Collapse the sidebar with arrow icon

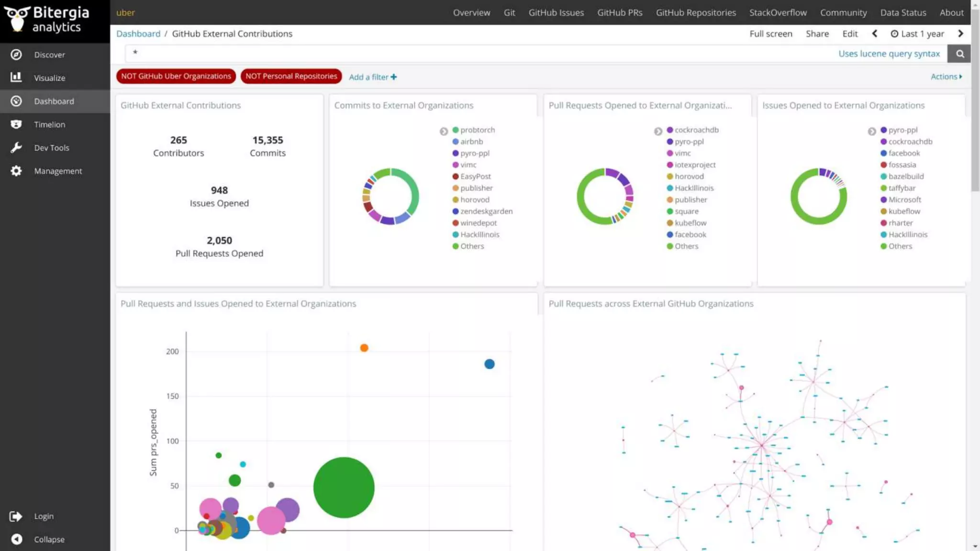pyautogui.click(x=16, y=539)
